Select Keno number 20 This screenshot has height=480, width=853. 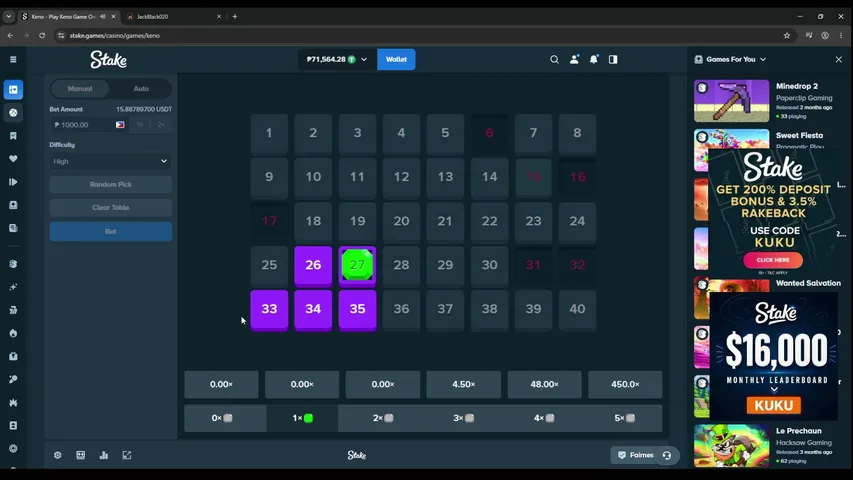[x=401, y=221]
